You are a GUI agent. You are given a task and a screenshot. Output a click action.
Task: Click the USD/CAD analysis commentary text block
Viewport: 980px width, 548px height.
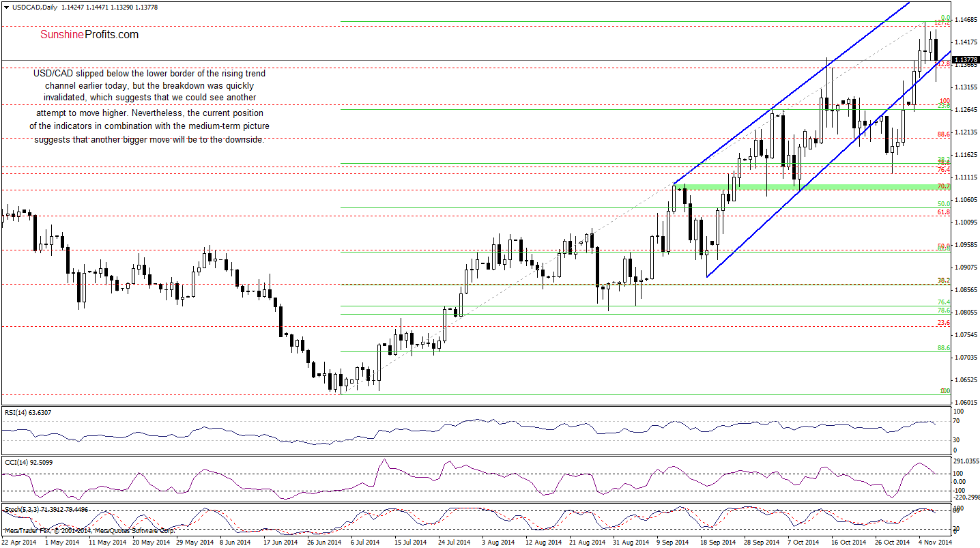click(149, 106)
